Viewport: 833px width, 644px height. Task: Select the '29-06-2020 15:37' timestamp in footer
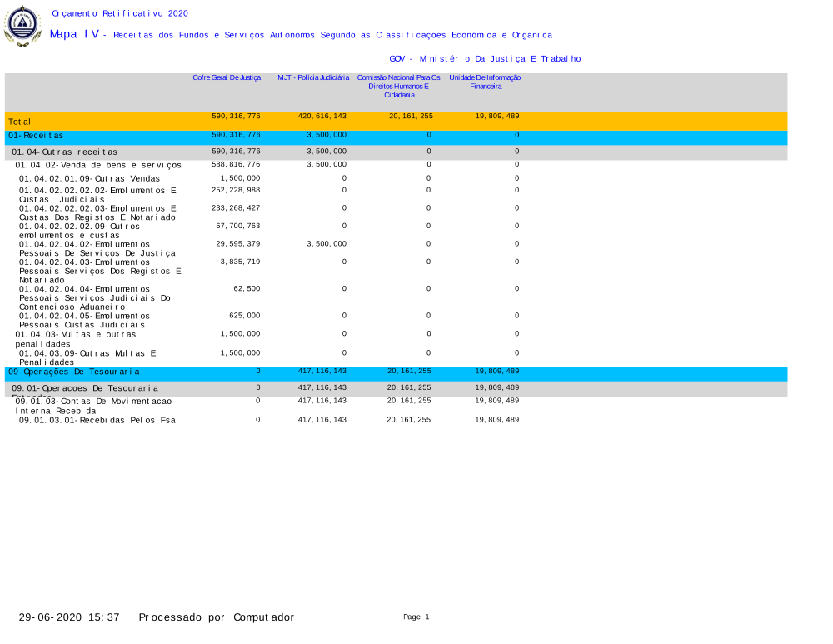click(70, 617)
